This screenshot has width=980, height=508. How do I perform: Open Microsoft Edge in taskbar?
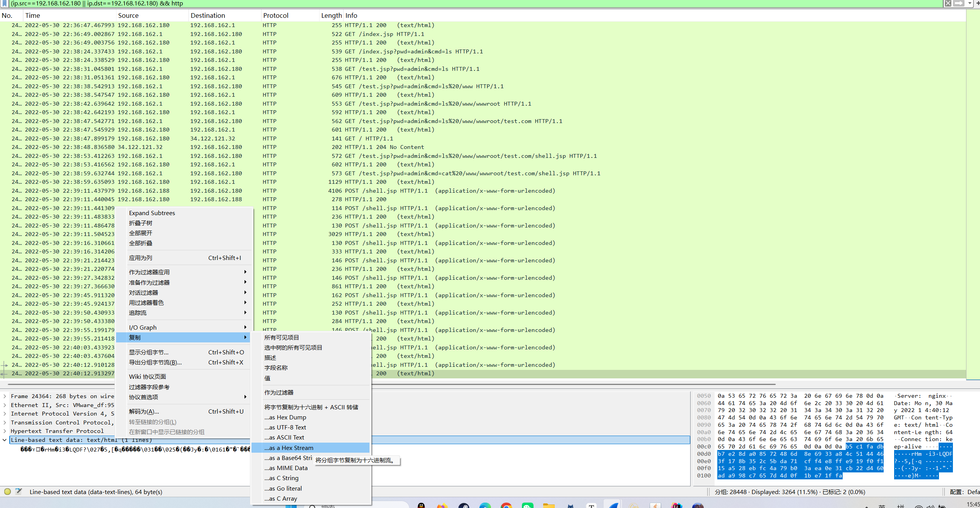coord(485,505)
